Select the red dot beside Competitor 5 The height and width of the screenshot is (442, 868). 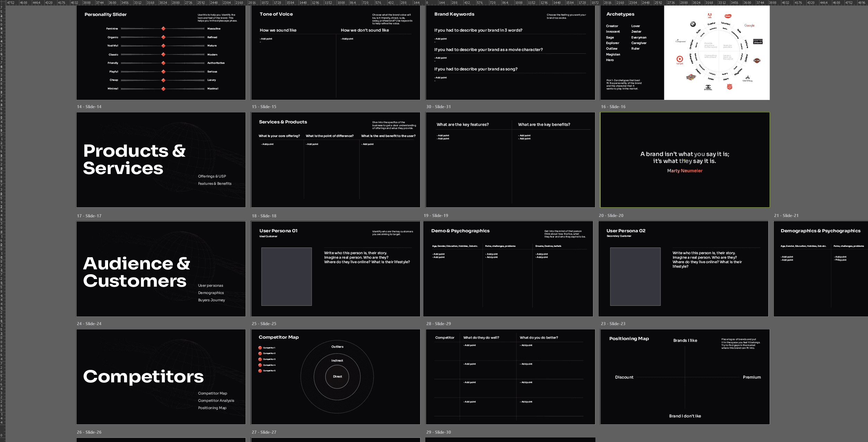coord(260,371)
